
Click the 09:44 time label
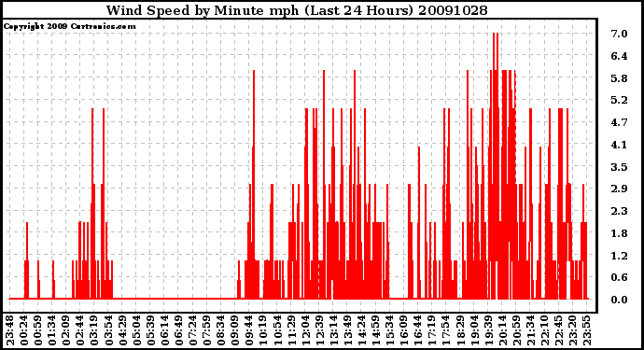pos(249,330)
